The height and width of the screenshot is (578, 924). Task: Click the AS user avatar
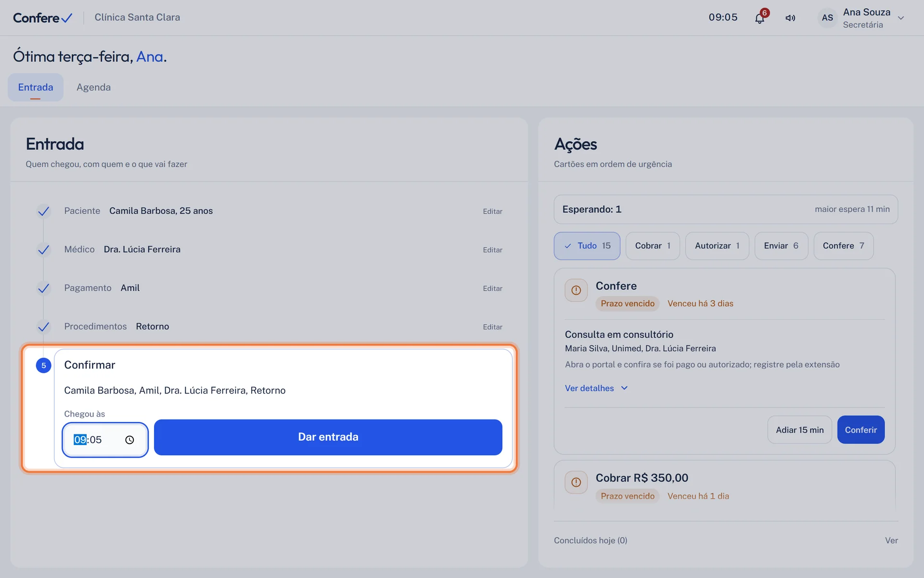(x=827, y=18)
